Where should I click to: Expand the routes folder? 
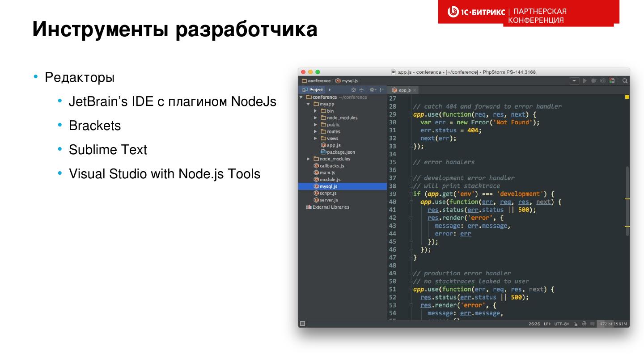coord(315,131)
